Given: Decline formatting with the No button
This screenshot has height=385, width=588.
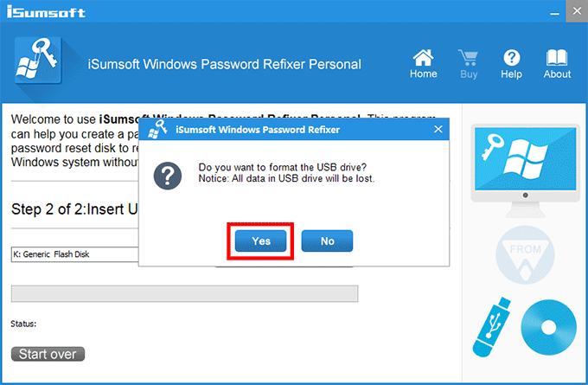Looking at the screenshot, I should 327,241.
